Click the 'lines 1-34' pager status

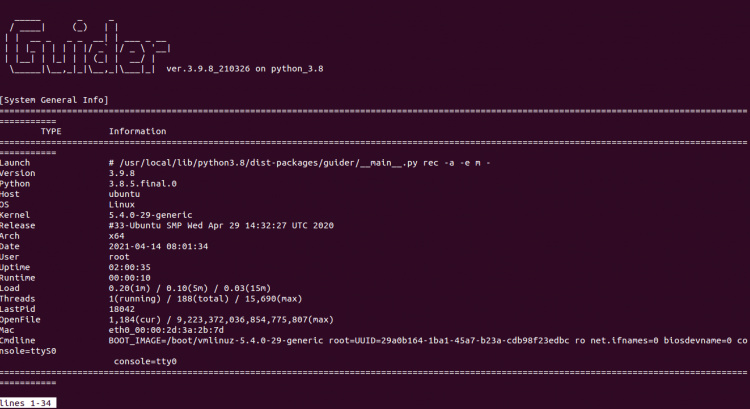(27, 403)
